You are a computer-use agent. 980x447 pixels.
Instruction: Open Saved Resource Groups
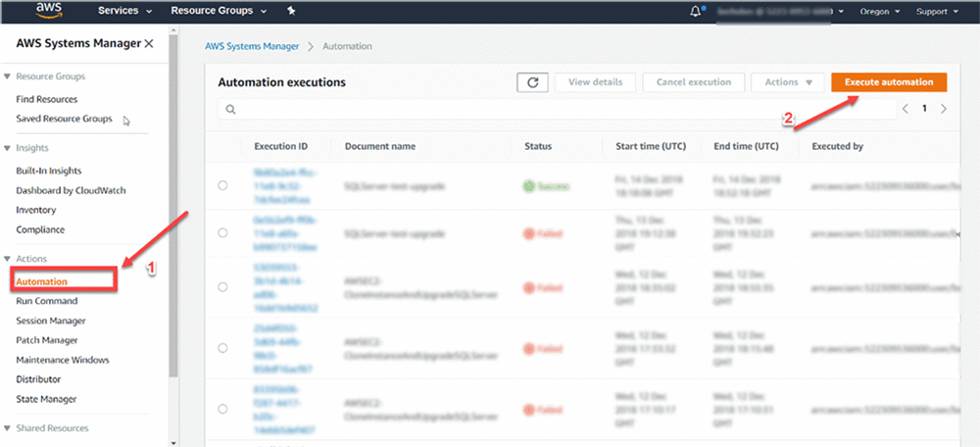[65, 119]
